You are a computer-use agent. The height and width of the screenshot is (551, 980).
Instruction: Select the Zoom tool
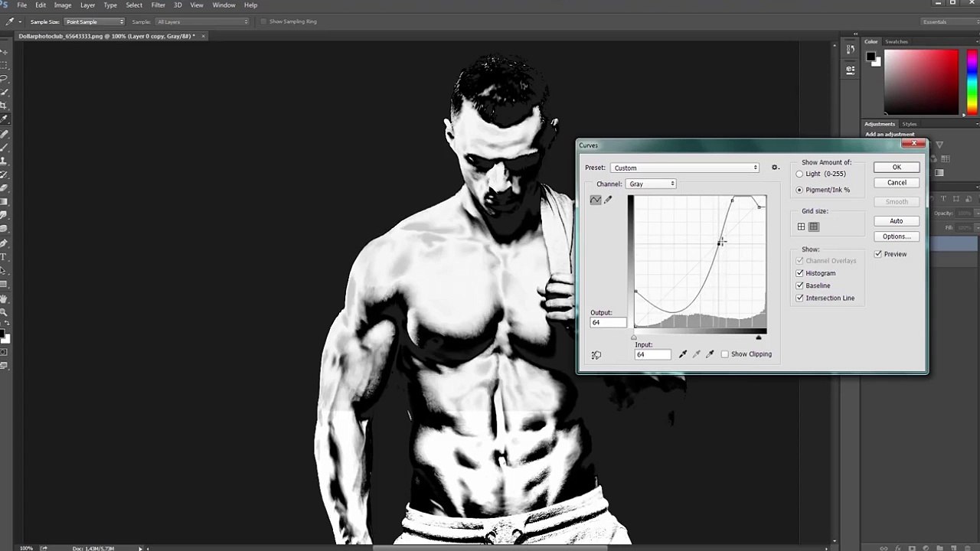click(x=4, y=312)
